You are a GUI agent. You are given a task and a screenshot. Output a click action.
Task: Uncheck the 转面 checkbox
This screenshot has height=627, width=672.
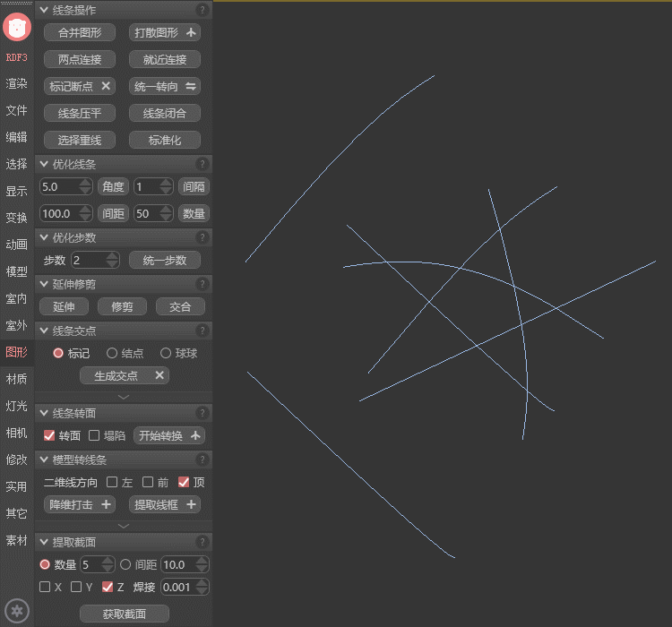click(49, 435)
